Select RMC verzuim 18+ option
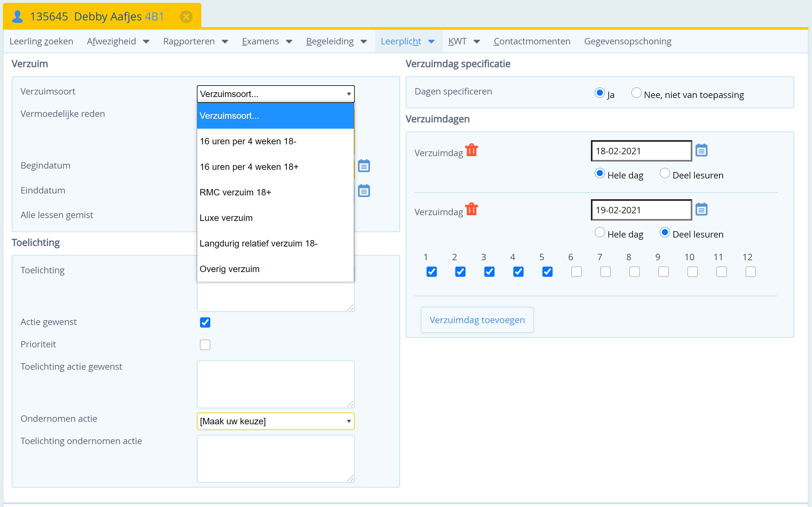812x507 pixels. pyautogui.click(x=275, y=192)
